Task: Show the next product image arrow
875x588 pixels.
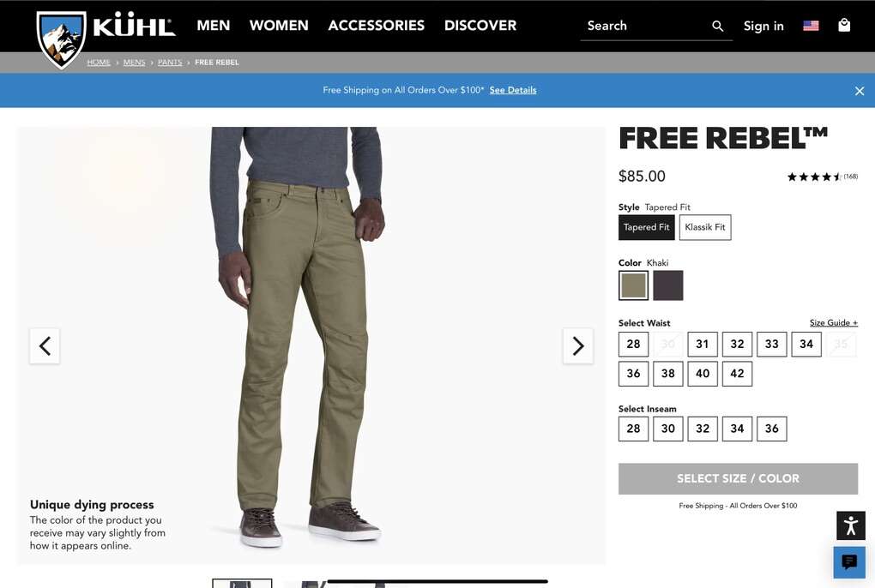Action: [578, 346]
